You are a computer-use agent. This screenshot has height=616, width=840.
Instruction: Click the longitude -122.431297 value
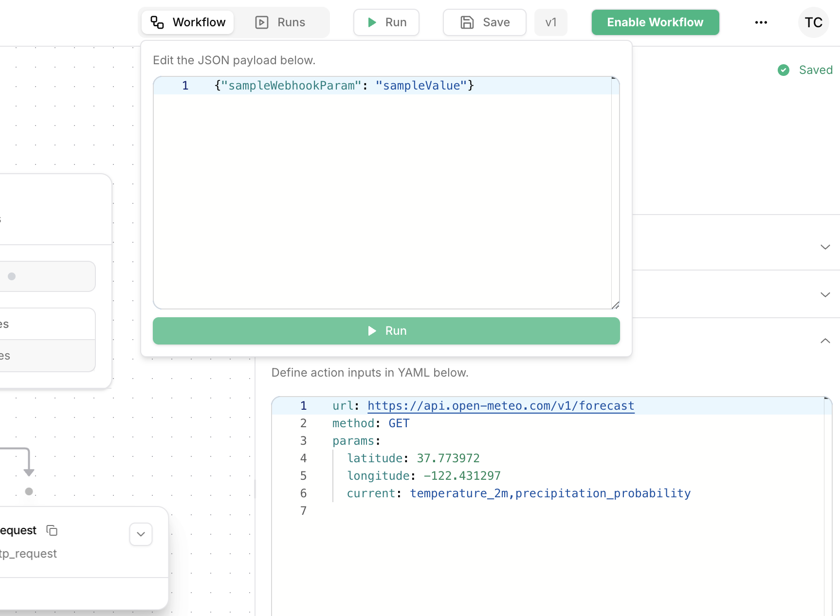tap(462, 476)
